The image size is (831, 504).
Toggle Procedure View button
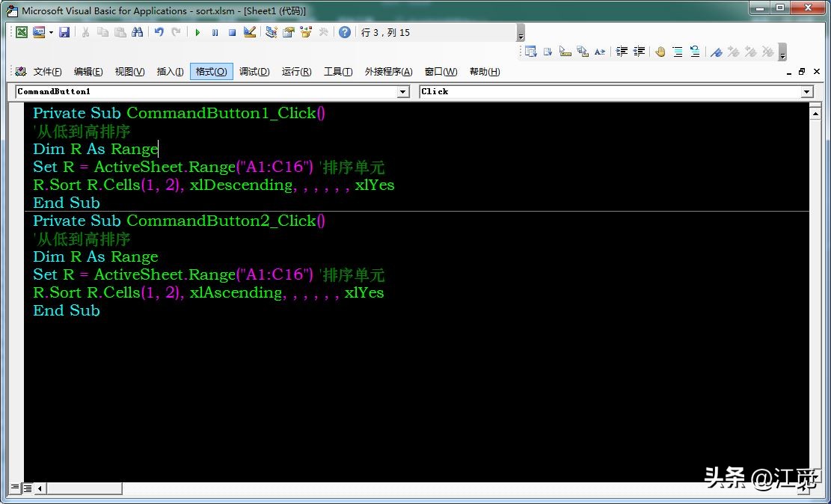click(x=15, y=488)
